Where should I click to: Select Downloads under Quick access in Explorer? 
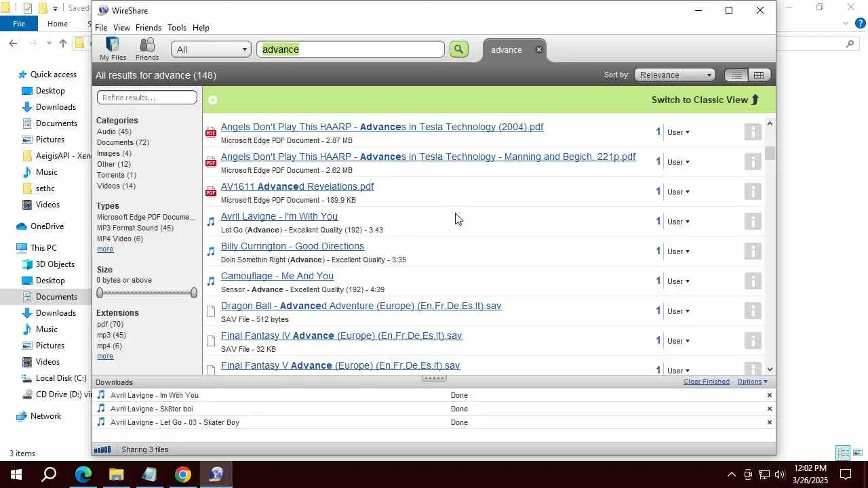pyautogui.click(x=56, y=107)
